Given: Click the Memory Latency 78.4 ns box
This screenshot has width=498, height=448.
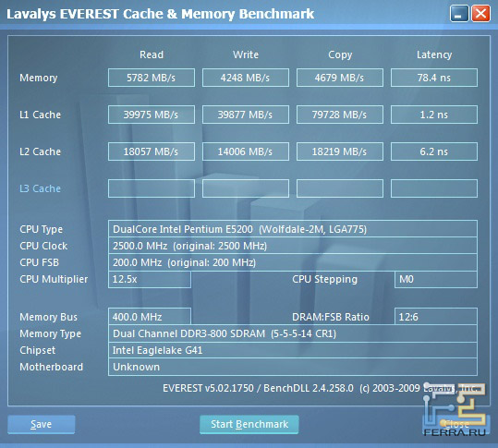Looking at the screenshot, I should tap(434, 78).
